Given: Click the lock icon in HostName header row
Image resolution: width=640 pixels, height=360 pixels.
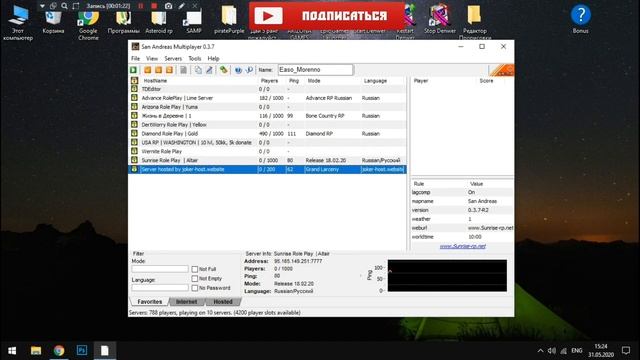Looking at the screenshot, I should coord(134,80).
